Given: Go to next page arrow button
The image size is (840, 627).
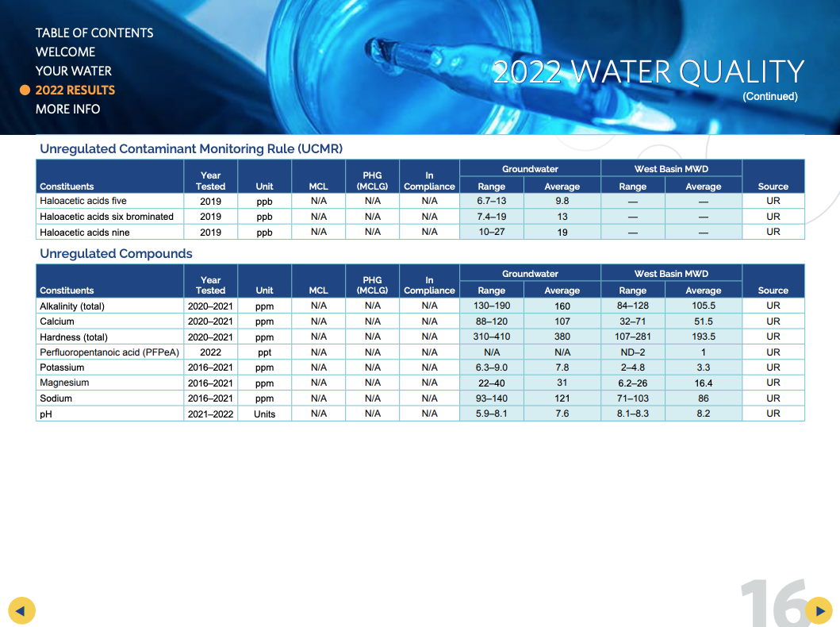Looking at the screenshot, I should [819, 611].
